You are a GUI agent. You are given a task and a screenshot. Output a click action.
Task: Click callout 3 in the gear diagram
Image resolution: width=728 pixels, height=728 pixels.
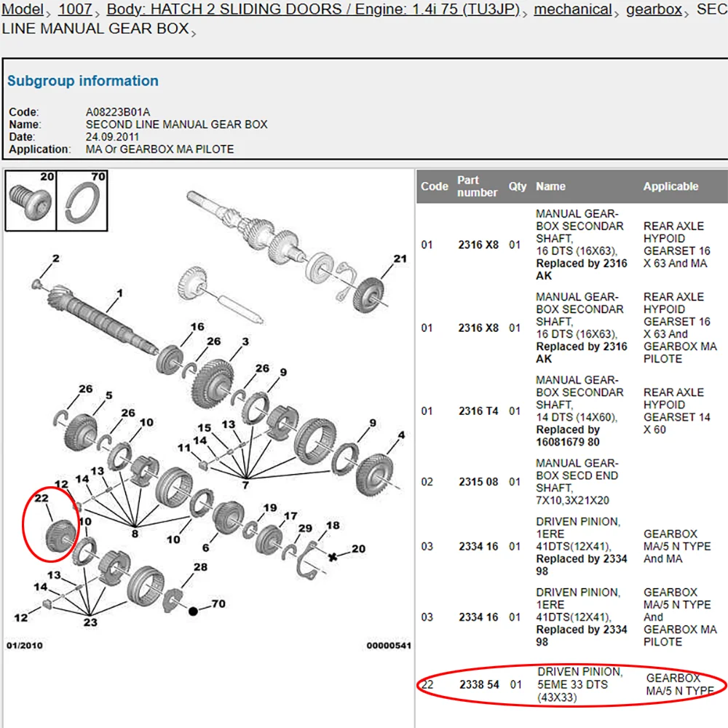[x=245, y=341]
